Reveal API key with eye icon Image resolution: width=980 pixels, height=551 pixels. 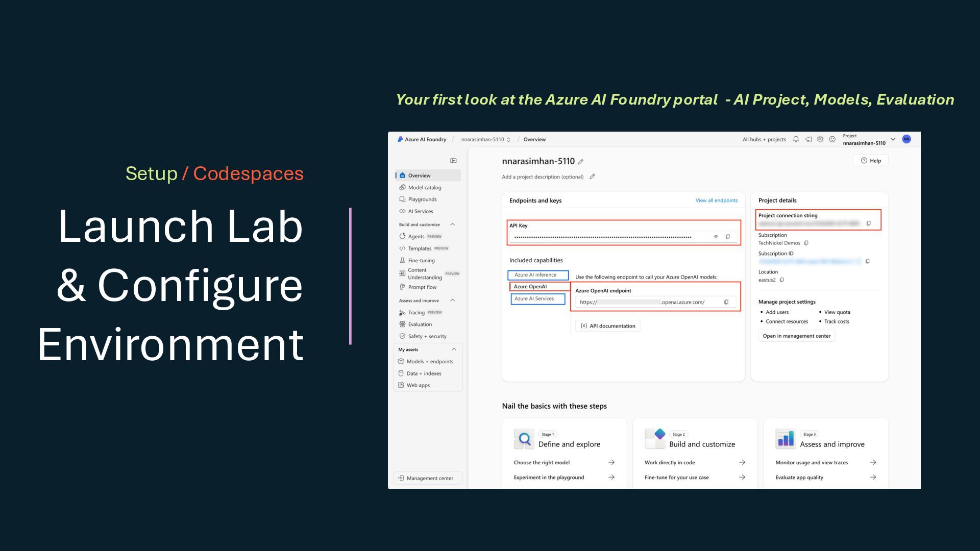pyautogui.click(x=716, y=237)
